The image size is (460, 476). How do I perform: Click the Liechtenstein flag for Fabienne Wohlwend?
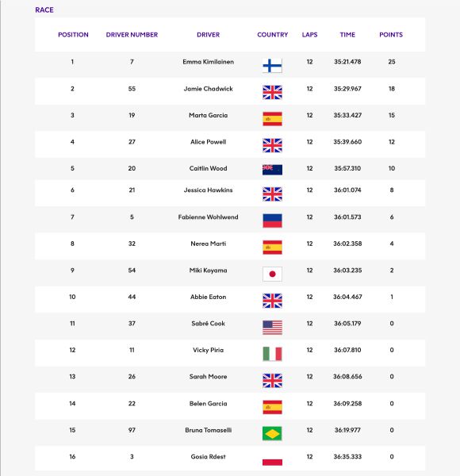pyautogui.click(x=272, y=221)
